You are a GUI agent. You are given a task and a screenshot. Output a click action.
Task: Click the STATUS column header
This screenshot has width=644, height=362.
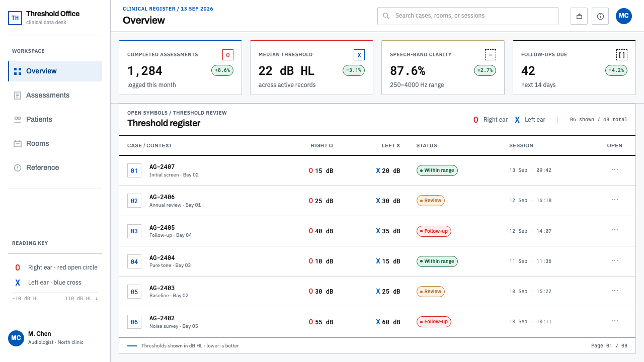point(427,146)
